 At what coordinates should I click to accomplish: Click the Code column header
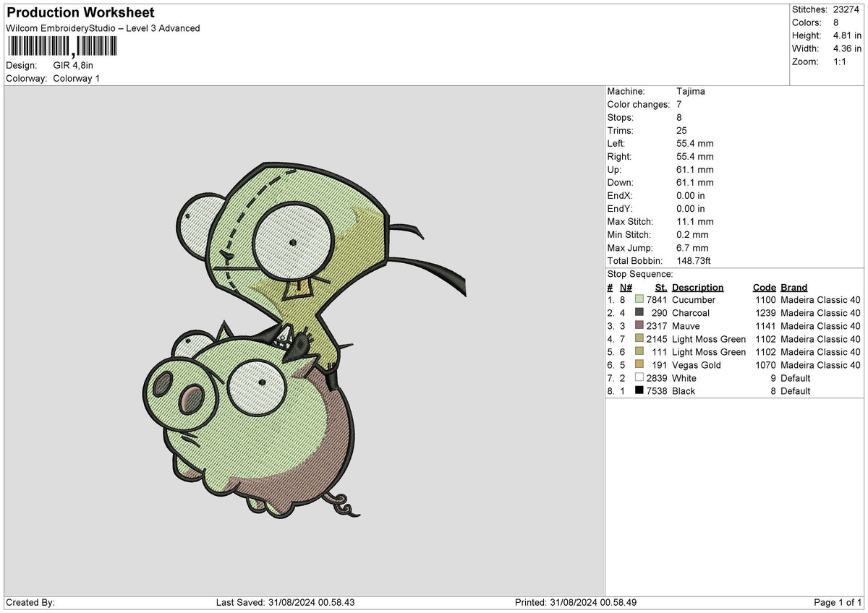(765, 287)
